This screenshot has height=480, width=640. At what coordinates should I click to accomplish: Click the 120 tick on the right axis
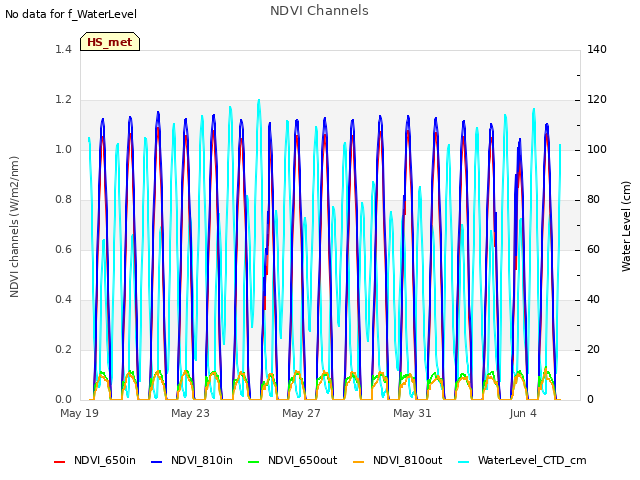pos(597,100)
